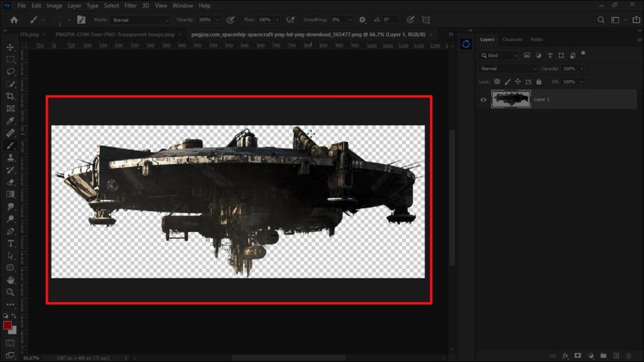Screen dimensions: 644x362
Task: Select the Lasso tool
Action: coord(10,72)
